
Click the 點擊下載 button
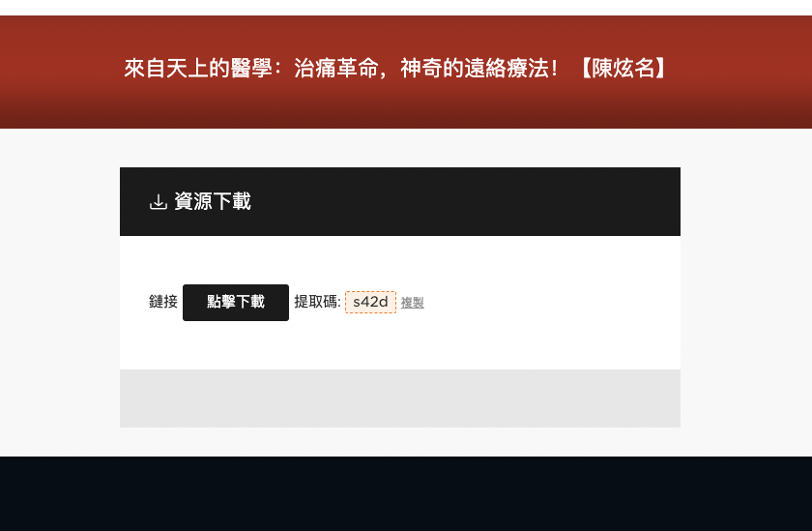pyautogui.click(x=236, y=303)
